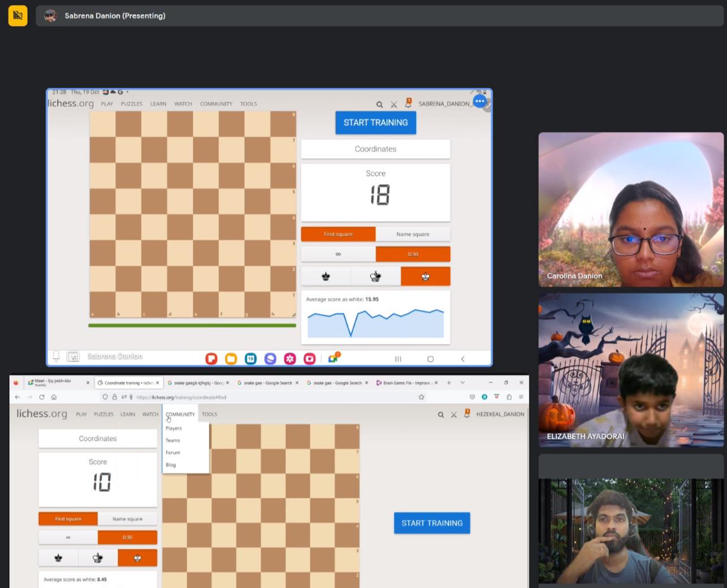727x588 pixels.
Task: Click the presentation screen icon beside Sabrena Danion
Action: pyautogui.click(x=73, y=357)
